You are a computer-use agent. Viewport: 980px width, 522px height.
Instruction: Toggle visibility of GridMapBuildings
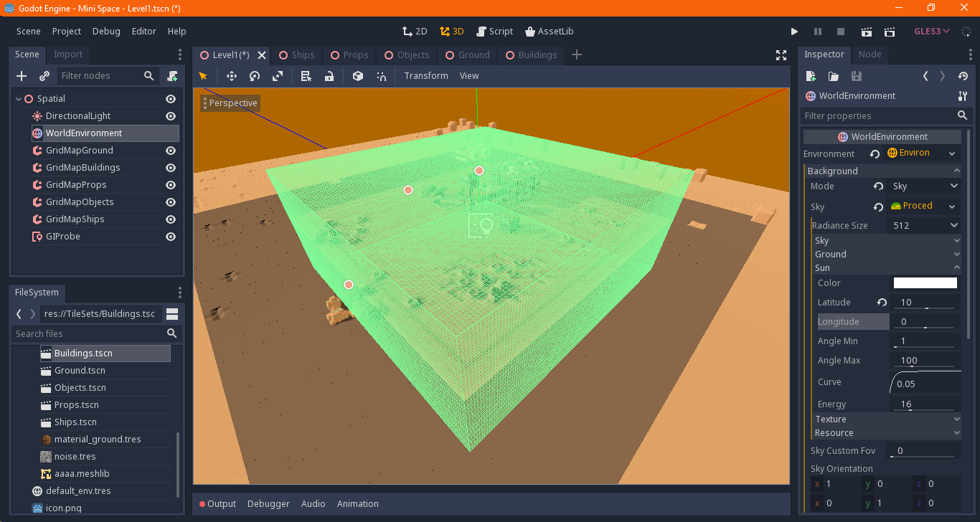pos(170,167)
